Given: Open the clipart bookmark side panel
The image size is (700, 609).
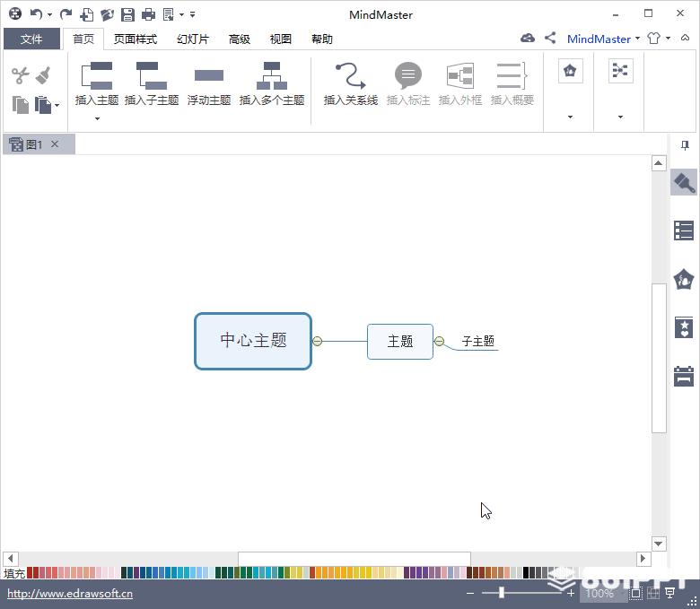Looking at the screenshot, I should 684,327.
